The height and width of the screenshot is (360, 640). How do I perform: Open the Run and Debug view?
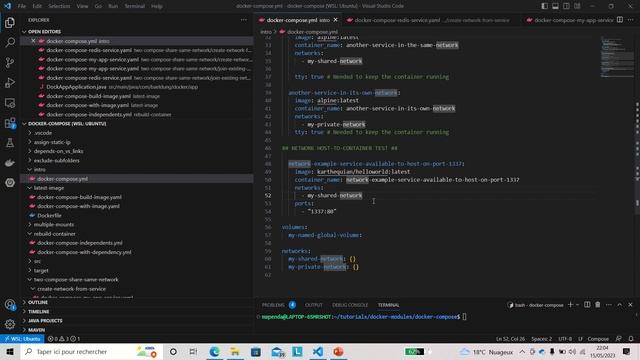point(10,82)
